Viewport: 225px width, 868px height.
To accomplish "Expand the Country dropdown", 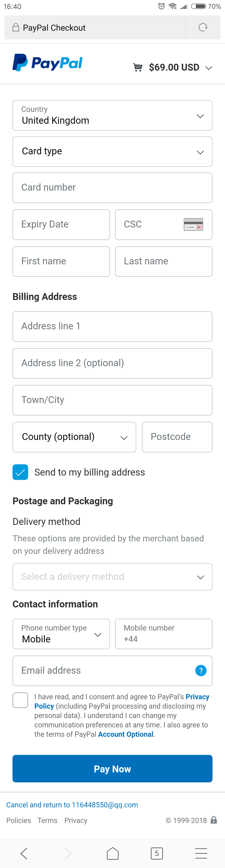I will click(x=112, y=116).
